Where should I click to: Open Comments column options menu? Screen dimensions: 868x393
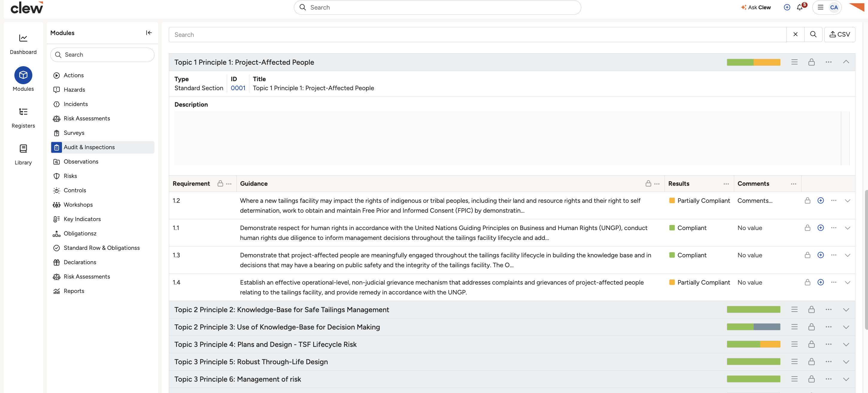[x=793, y=184]
